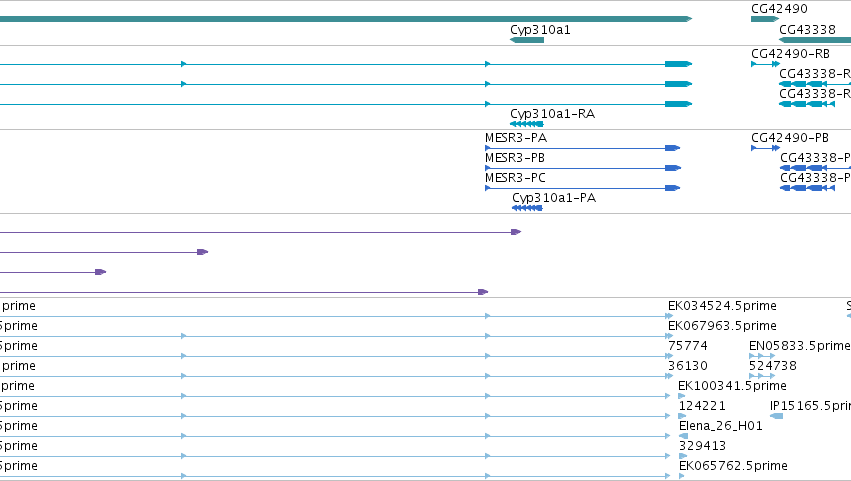Viewport: 851px width, 481px height.
Task: Select the CG42490 gene bar
Action: click(765, 19)
